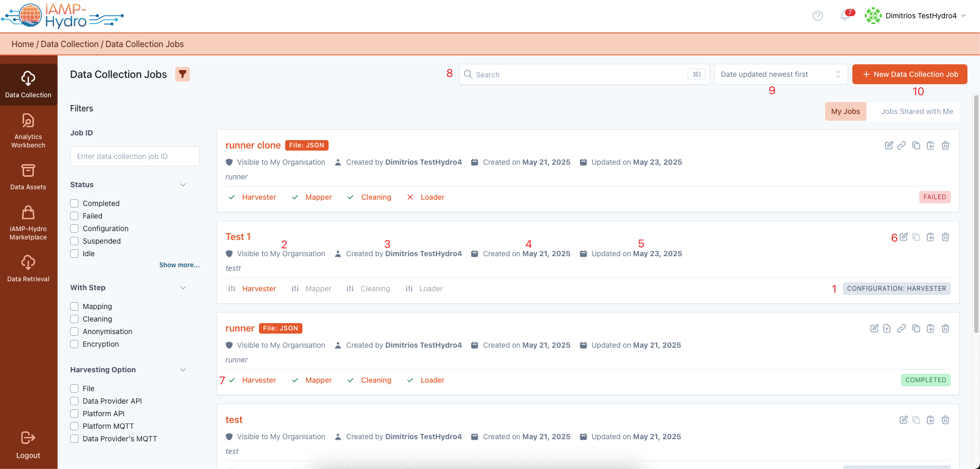Open the date sort order dropdown
Image resolution: width=980 pixels, height=469 pixels.
click(780, 74)
